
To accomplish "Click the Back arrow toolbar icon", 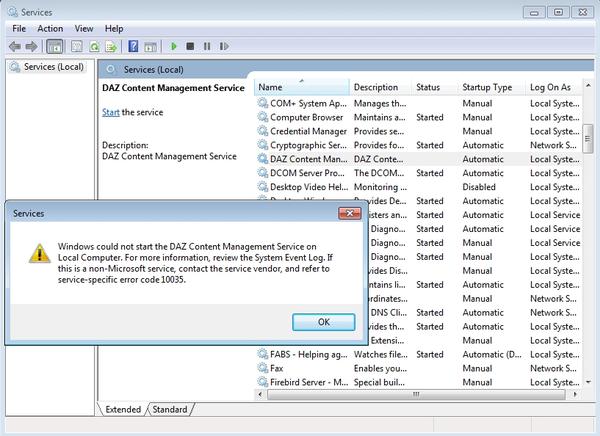I will click(15, 47).
